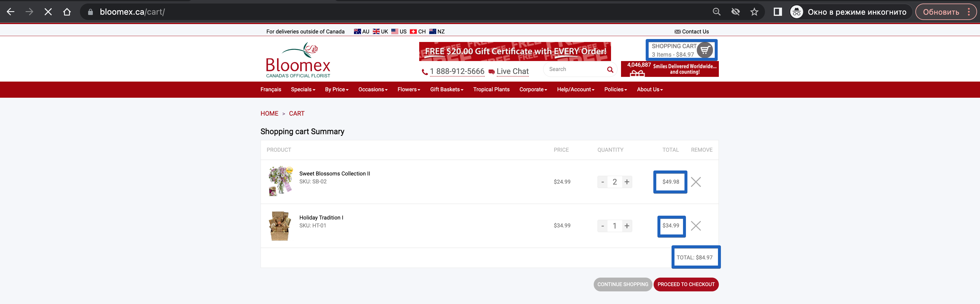The image size is (980, 304).
Task: Switch to Français
Action: (x=271, y=89)
